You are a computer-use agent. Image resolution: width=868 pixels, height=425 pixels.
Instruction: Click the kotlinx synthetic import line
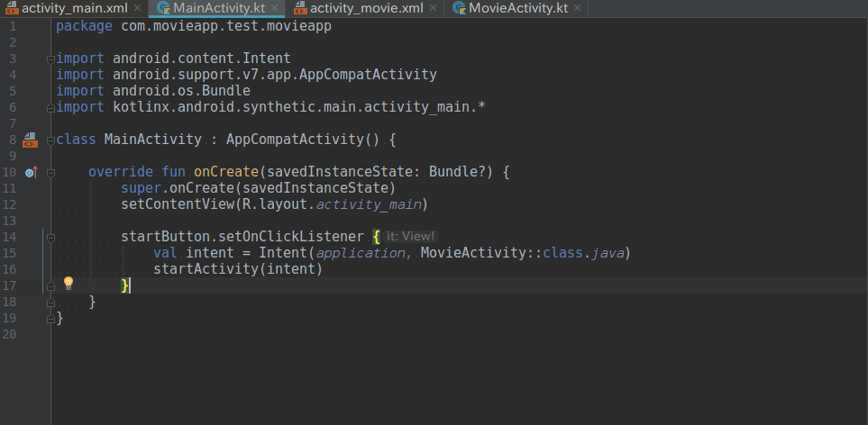(x=270, y=107)
